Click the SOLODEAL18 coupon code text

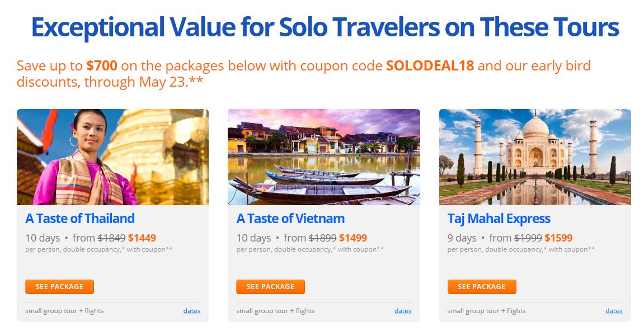pos(430,66)
